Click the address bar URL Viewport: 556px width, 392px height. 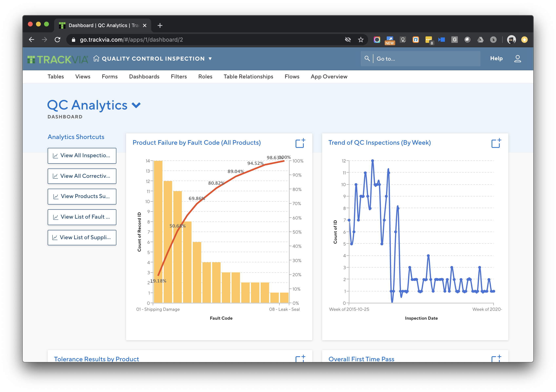point(132,40)
